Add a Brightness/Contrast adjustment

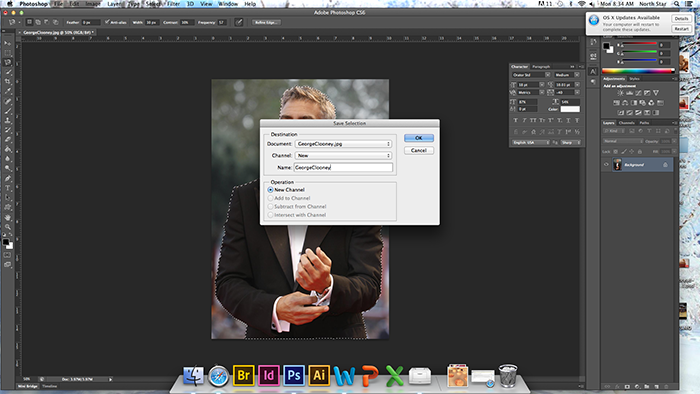pyautogui.click(x=620, y=93)
